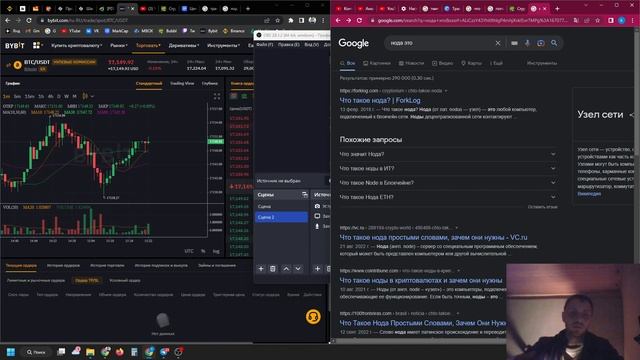640x360 pixels.
Task: Search by image with Google Lens
Action: [x=541, y=43]
